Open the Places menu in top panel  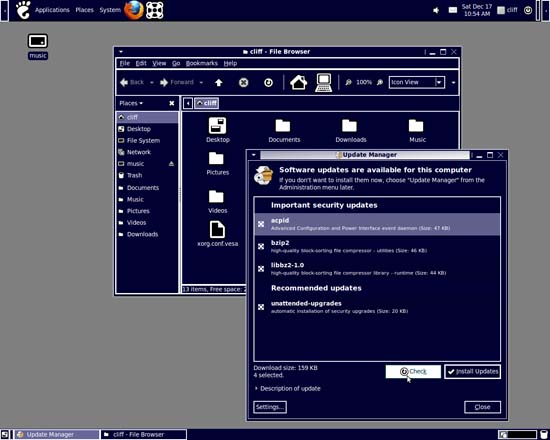85,10
